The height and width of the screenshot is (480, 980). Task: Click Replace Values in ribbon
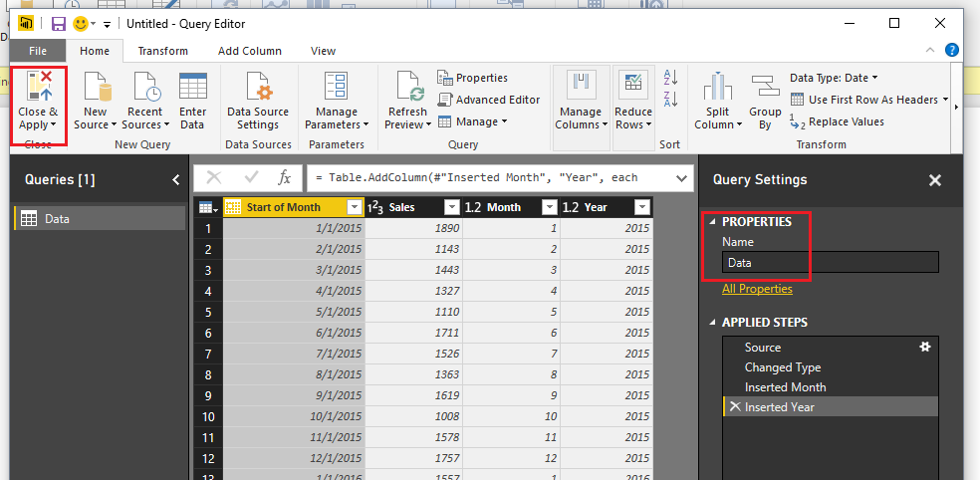(838, 121)
